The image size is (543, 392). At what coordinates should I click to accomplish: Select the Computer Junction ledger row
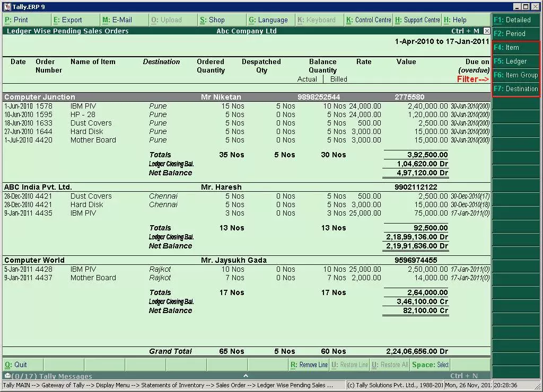40,97
